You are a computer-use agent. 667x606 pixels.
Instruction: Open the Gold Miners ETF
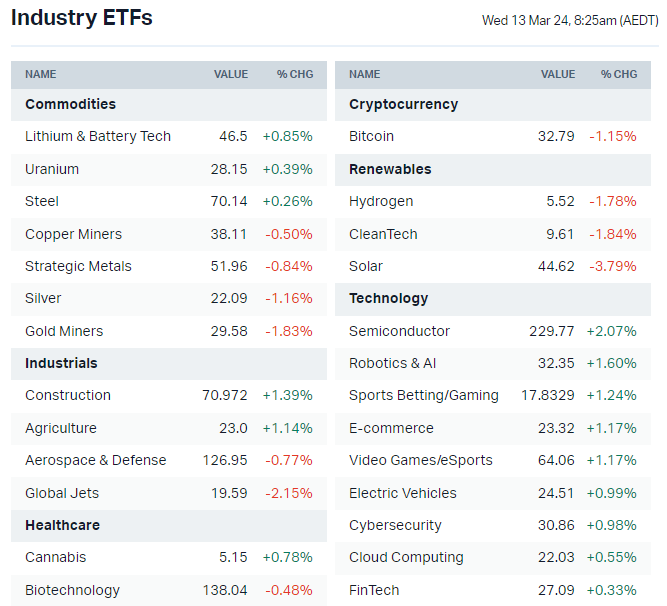pos(64,331)
